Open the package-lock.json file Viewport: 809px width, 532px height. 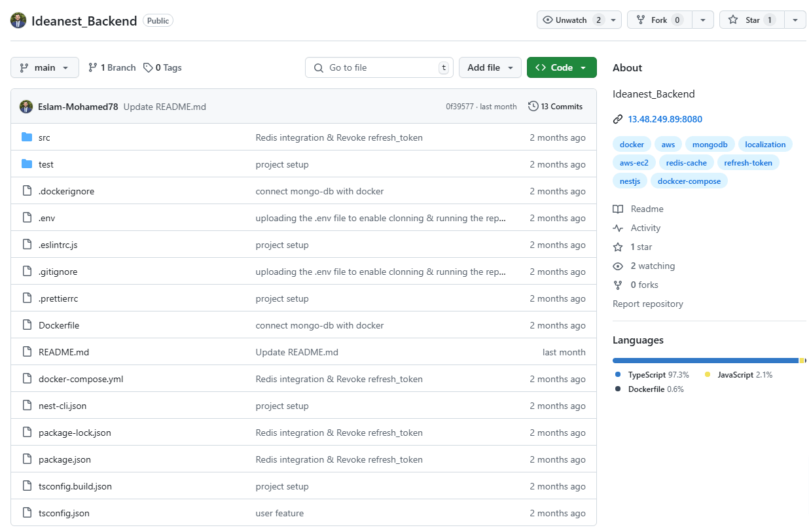point(75,433)
